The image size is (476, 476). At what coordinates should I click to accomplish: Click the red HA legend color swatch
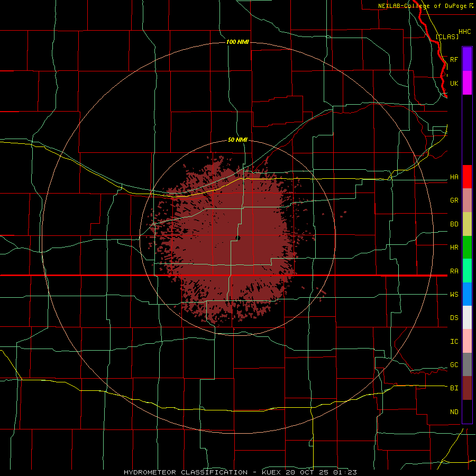click(467, 177)
